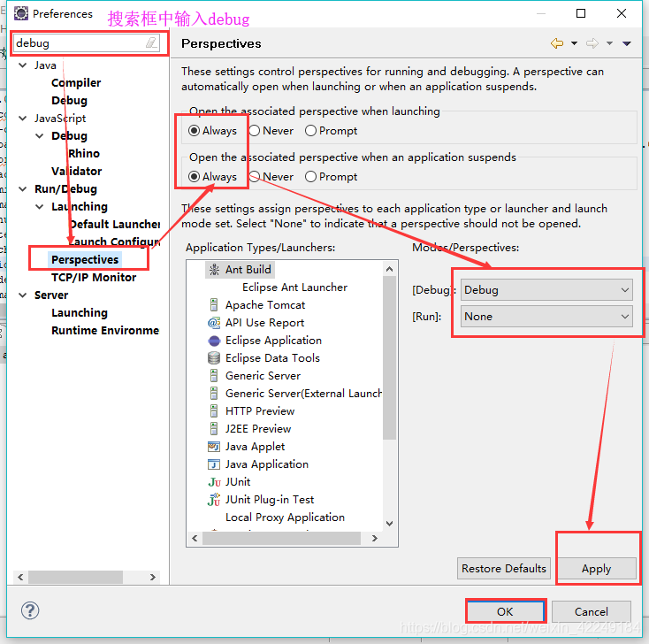Open the help question mark icon

click(x=30, y=610)
